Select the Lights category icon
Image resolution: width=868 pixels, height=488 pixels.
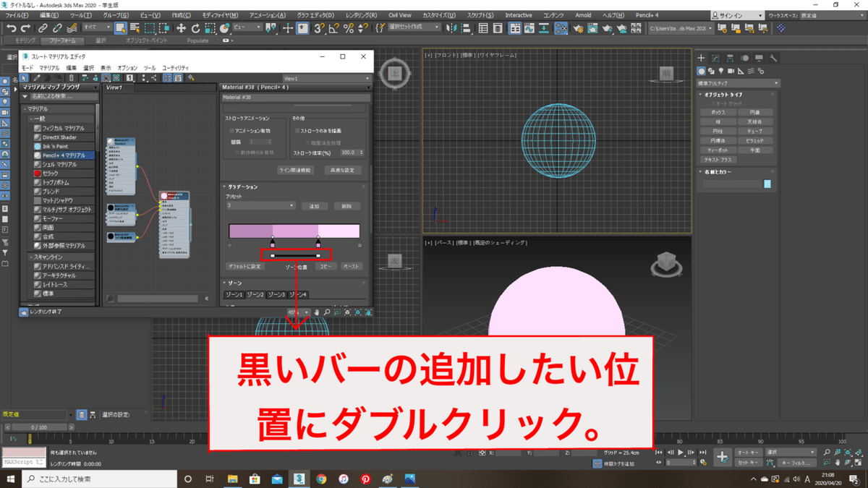point(721,71)
